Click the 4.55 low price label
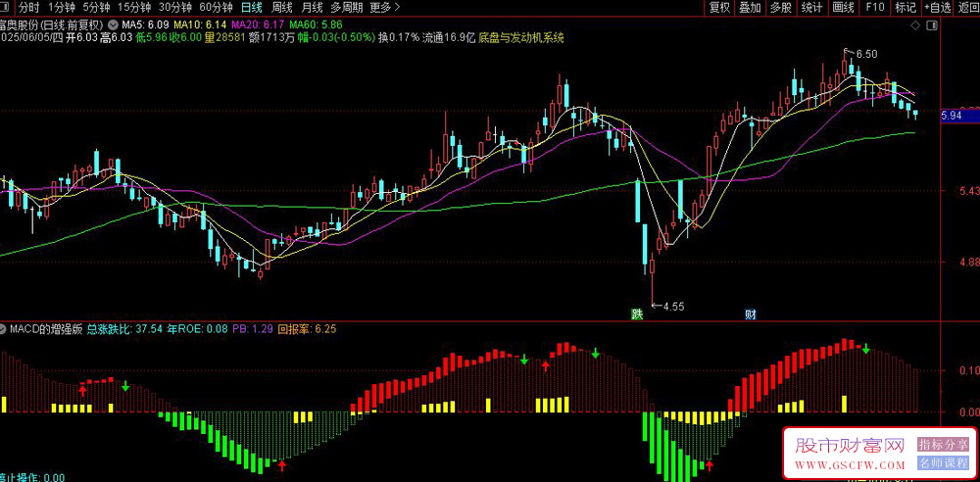Screen dimensions: 980x482 click(x=674, y=307)
